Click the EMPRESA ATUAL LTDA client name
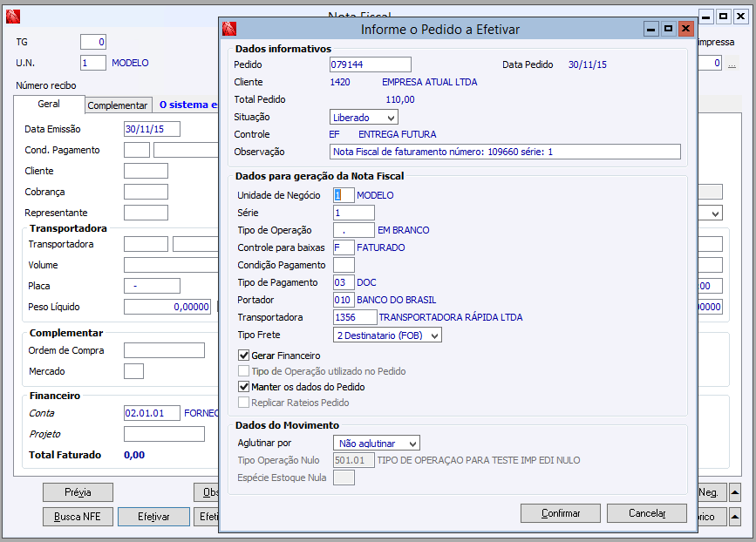The width and height of the screenshot is (756, 542). click(430, 82)
